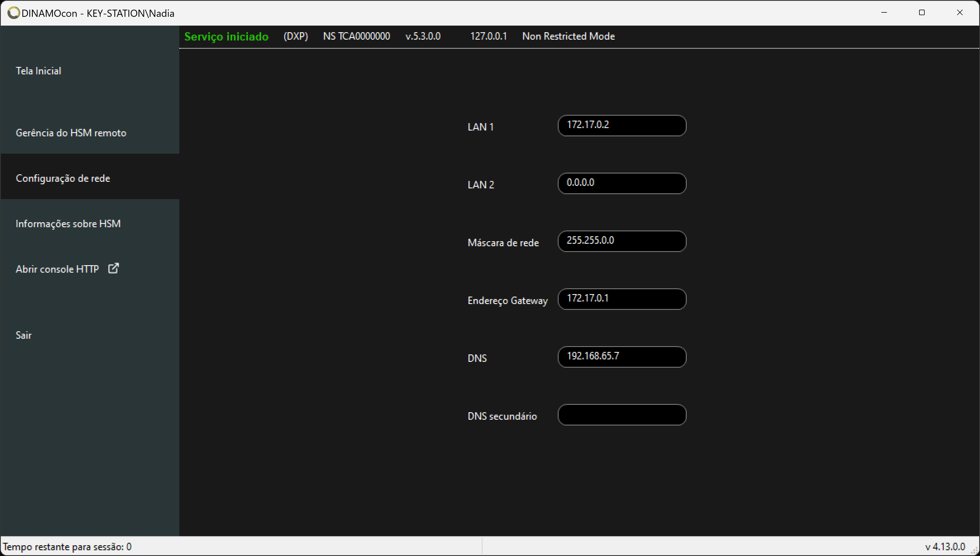Click the version v.5.3.0.0 status icon
The height and width of the screenshot is (556, 980).
[x=423, y=36]
